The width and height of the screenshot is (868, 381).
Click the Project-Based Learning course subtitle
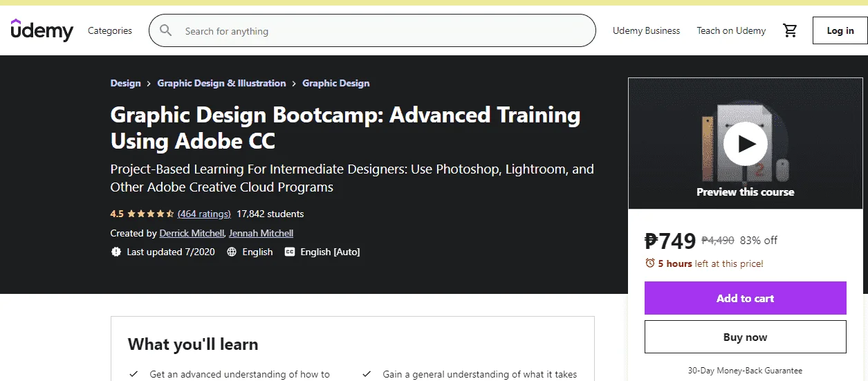352,178
